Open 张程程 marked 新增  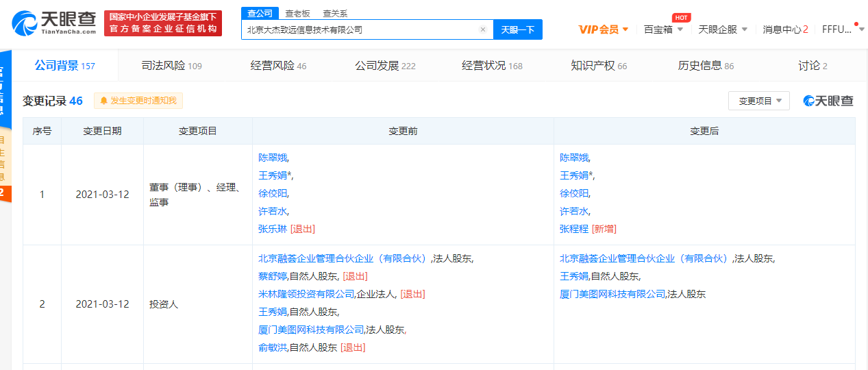[x=574, y=229]
